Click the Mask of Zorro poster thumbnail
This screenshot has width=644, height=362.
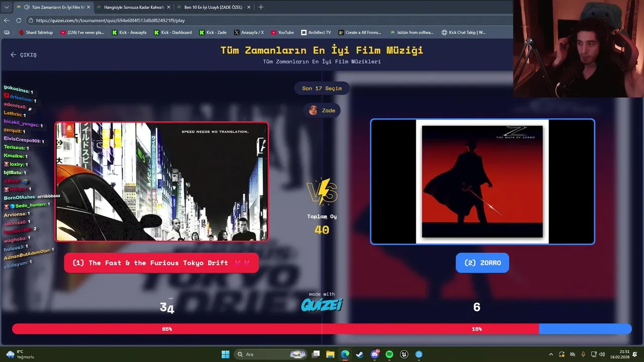(482, 182)
